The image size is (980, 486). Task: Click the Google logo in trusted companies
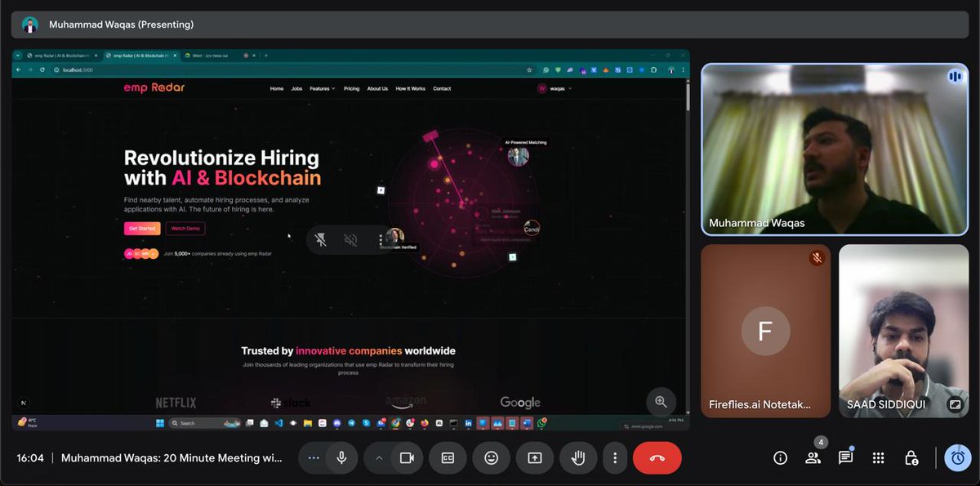pos(520,403)
